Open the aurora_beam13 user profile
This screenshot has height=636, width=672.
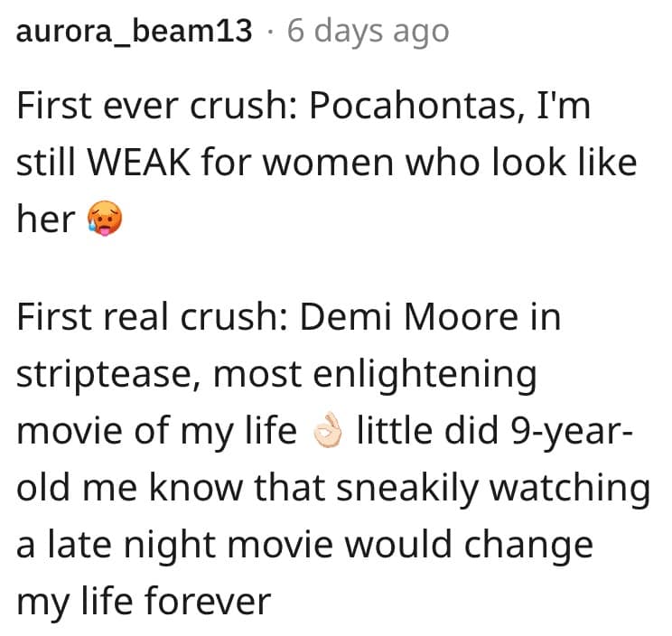[135, 31]
